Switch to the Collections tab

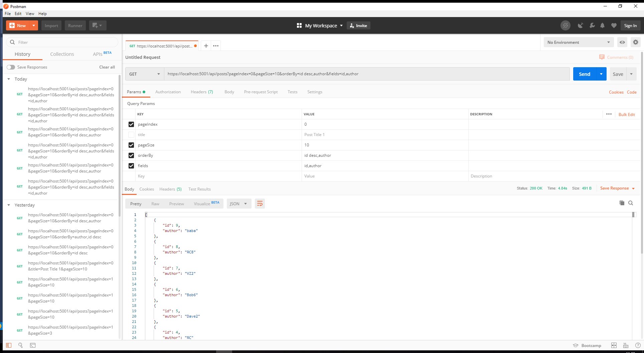[x=62, y=54]
